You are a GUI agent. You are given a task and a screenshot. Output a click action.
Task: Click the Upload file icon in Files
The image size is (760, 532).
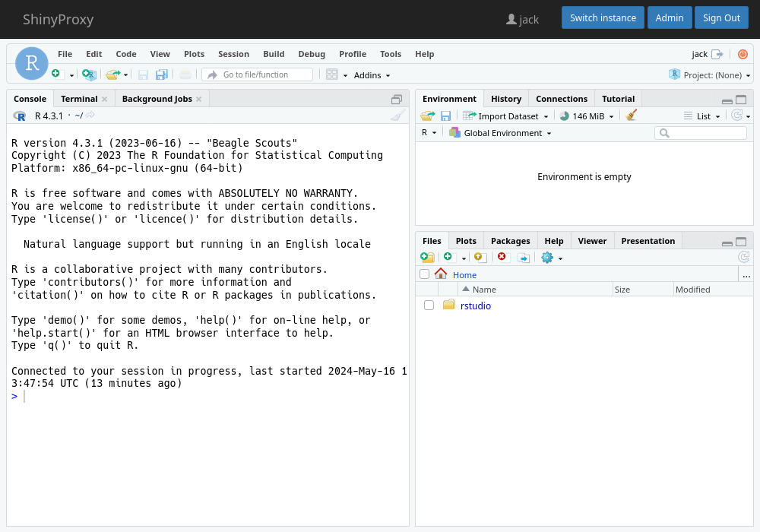pos(480,258)
